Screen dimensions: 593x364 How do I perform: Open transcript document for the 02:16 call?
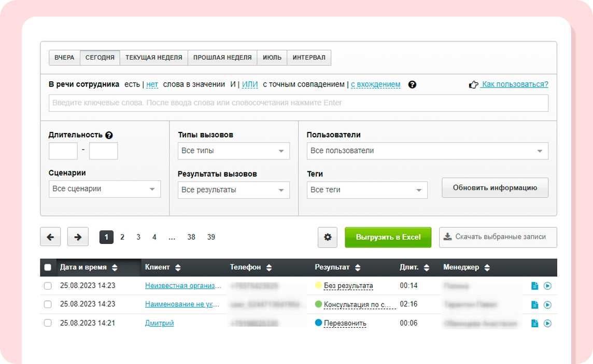[535, 305]
